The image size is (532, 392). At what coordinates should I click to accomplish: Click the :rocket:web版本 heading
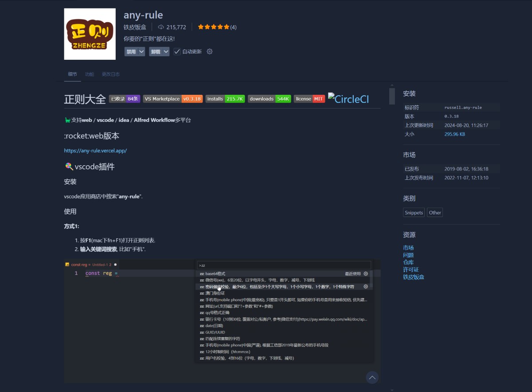tap(92, 136)
